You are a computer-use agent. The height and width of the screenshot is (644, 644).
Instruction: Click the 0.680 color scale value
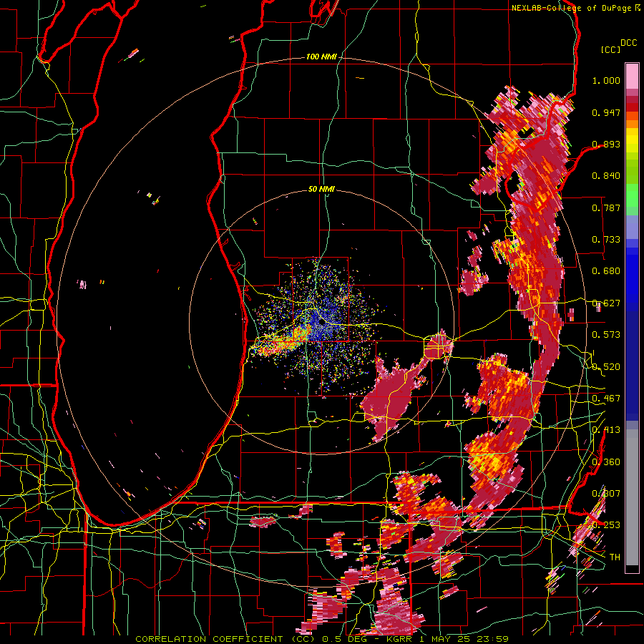tap(606, 271)
